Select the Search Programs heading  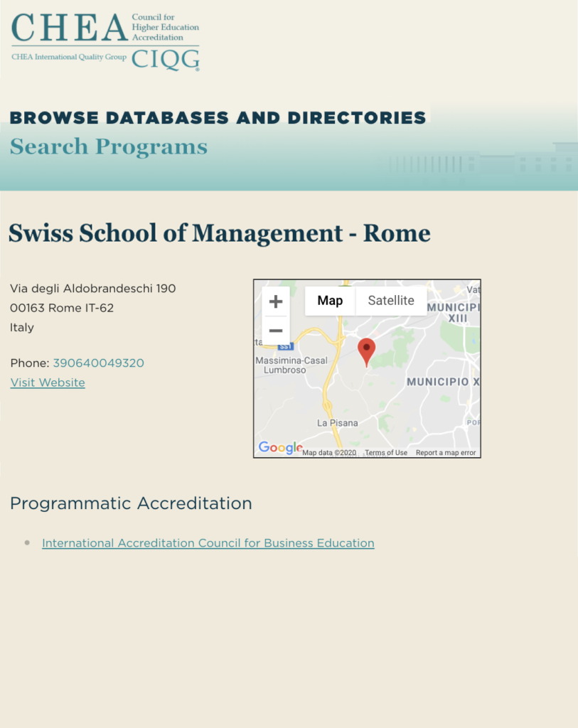click(109, 147)
